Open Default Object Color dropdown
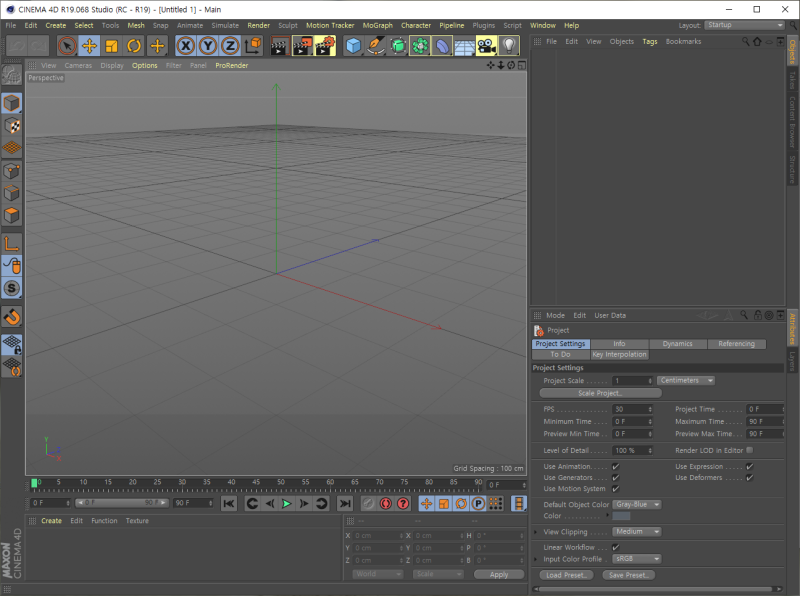This screenshot has height=596, width=800. click(x=637, y=505)
